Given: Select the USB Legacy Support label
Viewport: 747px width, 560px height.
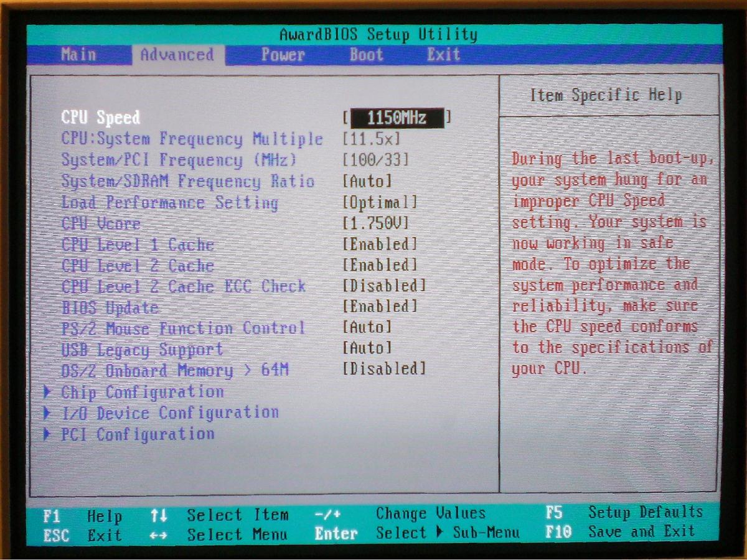Looking at the screenshot, I should pos(142,350).
